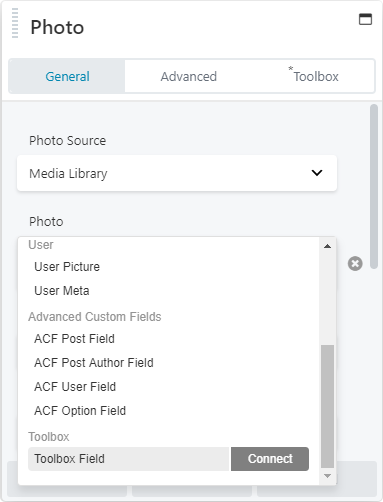Open the Toolbox tab

pyautogui.click(x=314, y=76)
